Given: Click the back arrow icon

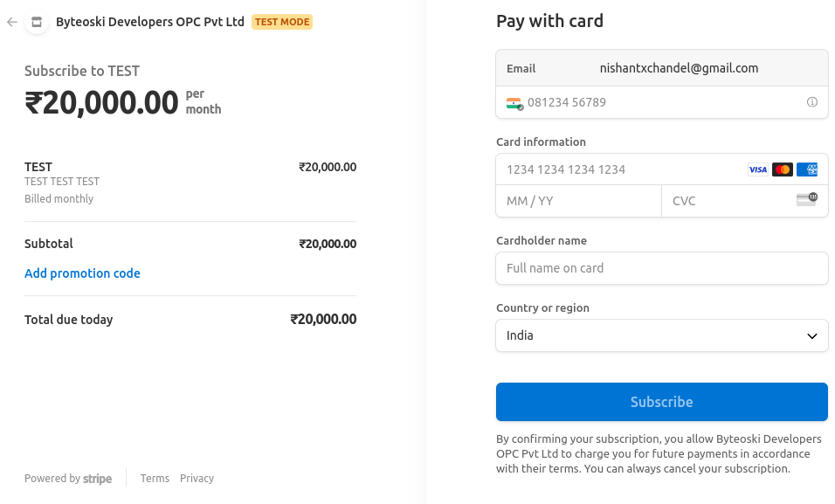Looking at the screenshot, I should pos(12,22).
